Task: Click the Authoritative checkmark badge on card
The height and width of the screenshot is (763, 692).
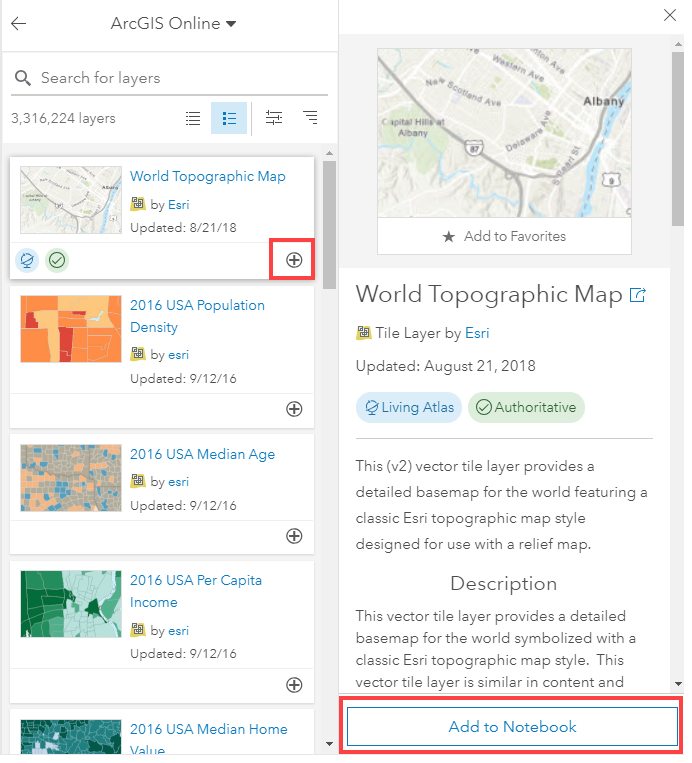Action: click(57, 260)
